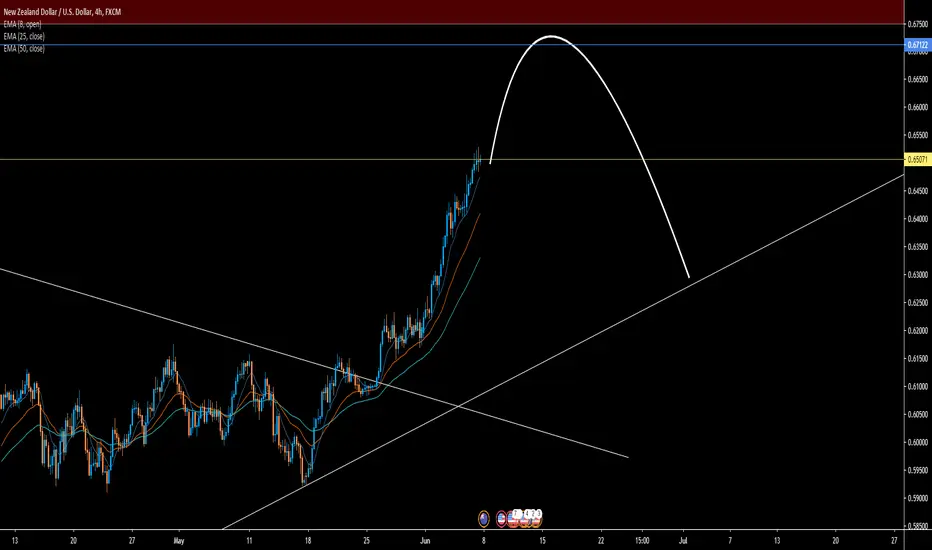The height and width of the screenshot is (550, 932).
Task: Click the 0.63000 price axis label
Action: coord(918,275)
